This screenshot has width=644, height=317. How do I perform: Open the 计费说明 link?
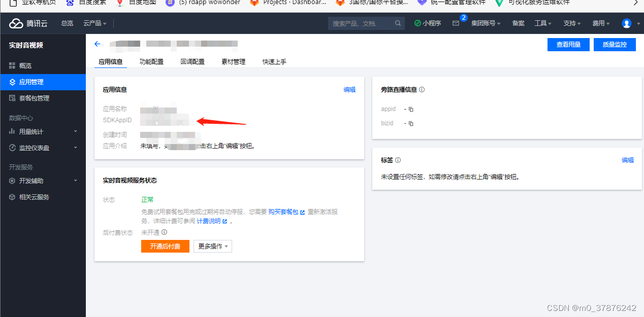[x=211, y=221]
